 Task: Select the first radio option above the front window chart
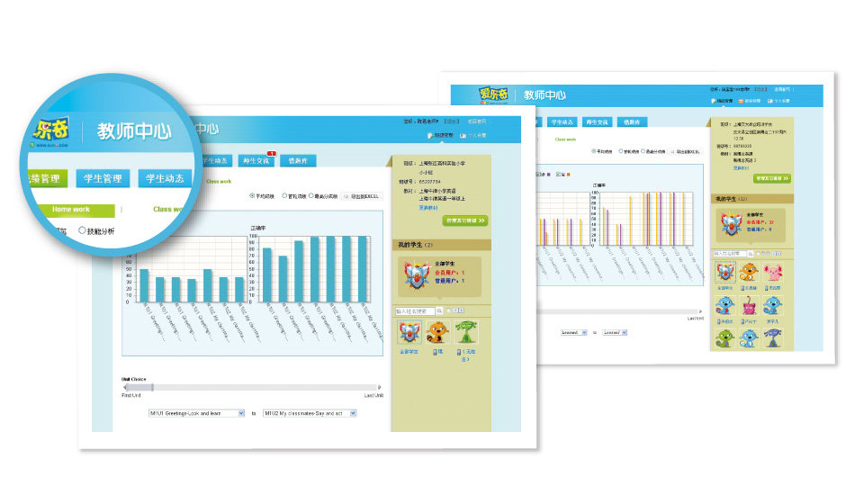[x=252, y=195]
